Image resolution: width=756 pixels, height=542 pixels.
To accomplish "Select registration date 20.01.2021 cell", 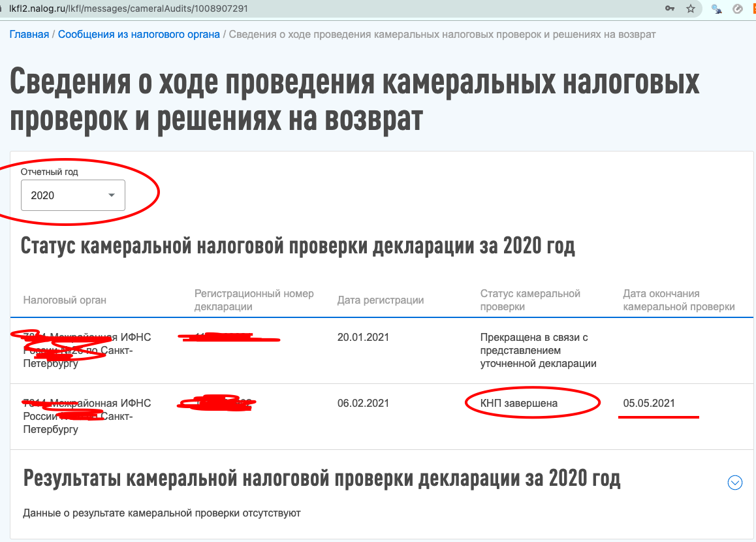I will coord(363,337).
